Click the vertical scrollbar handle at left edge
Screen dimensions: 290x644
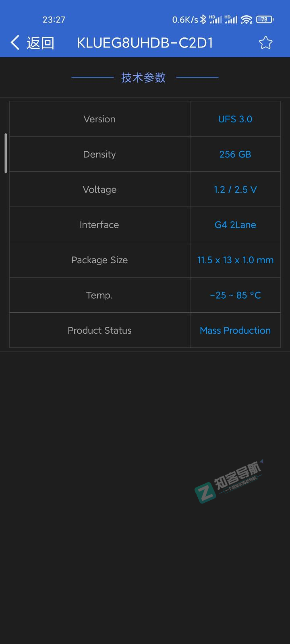click(6, 153)
